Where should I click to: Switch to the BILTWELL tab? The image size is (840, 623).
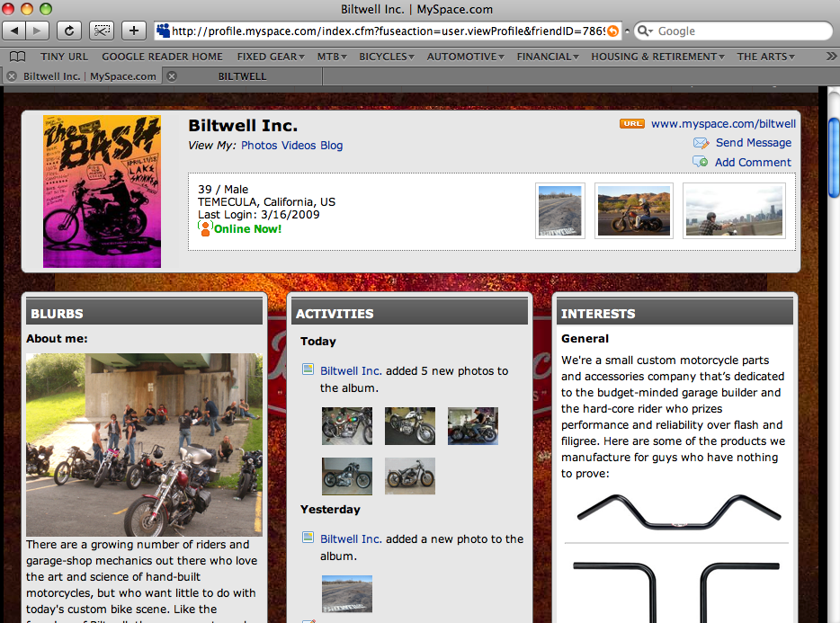tap(242, 76)
